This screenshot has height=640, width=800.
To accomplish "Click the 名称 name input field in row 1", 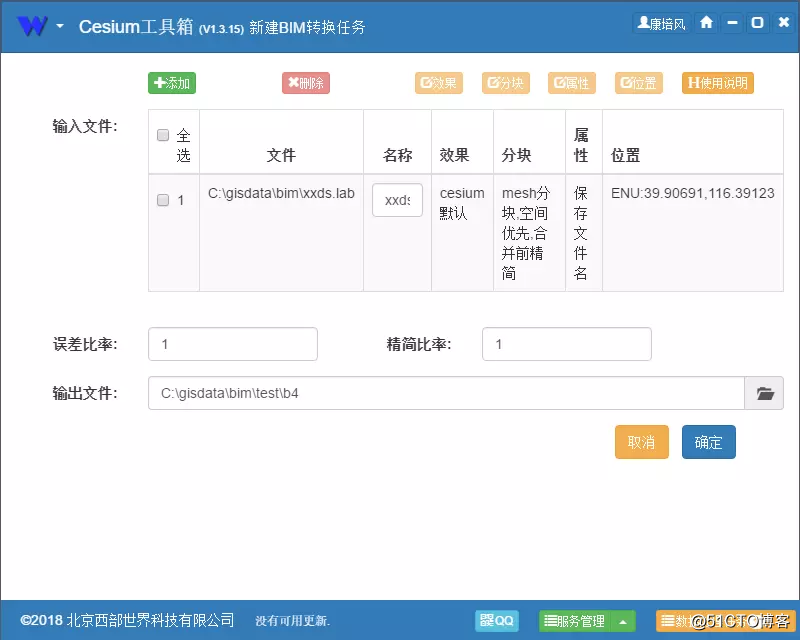I will click(397, 200).
